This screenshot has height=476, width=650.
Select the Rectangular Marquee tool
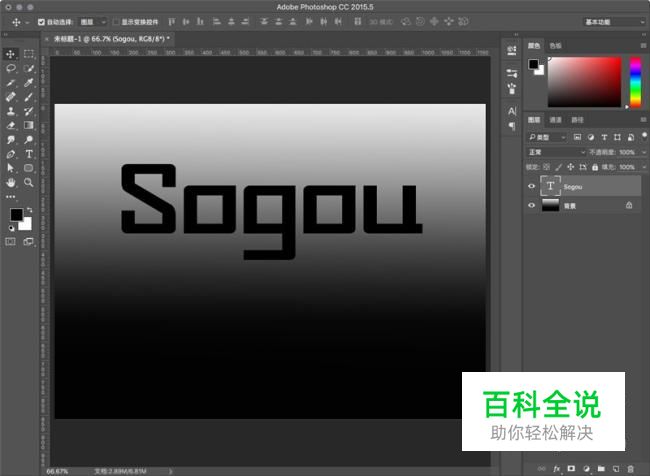click(29, 54)
